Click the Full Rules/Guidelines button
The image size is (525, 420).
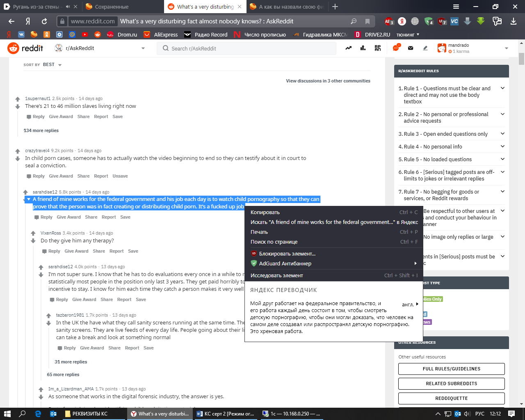(451, 369)
